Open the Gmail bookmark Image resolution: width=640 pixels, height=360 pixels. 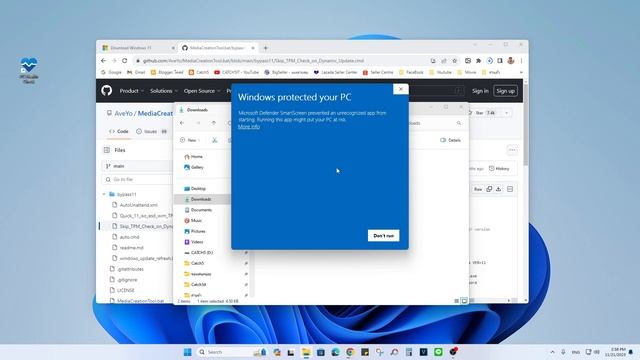click(136, 72)
